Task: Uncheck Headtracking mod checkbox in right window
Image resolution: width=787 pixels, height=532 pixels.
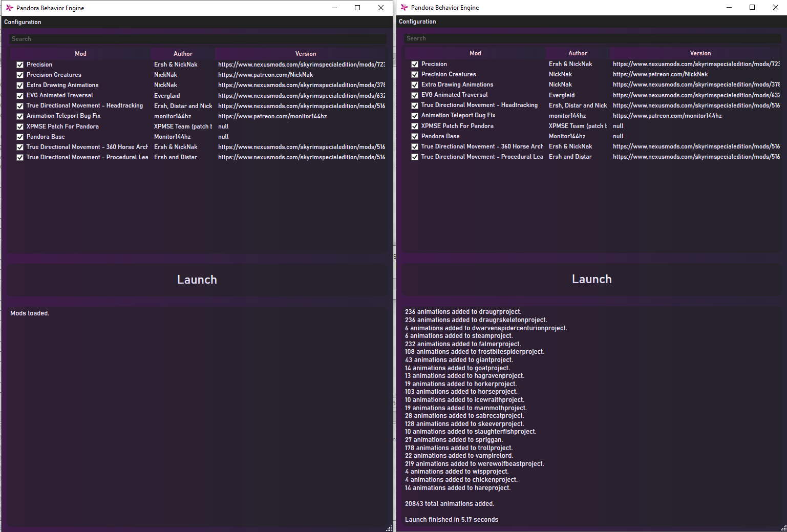Action: click(x=415, y=105)
